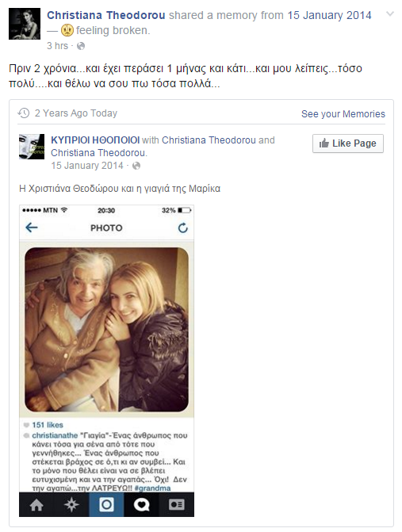Open the grandmother and granddaughter photo

point(106,330)
